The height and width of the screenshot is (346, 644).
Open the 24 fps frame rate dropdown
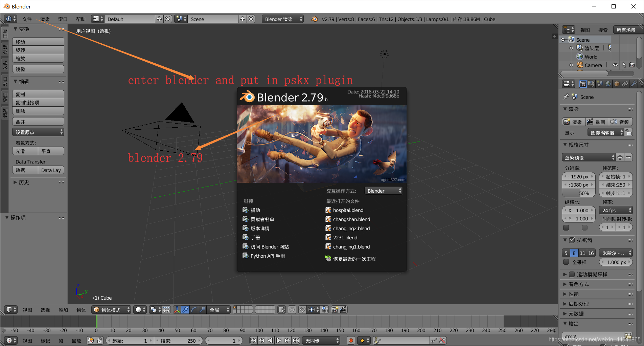coord(616,210)
